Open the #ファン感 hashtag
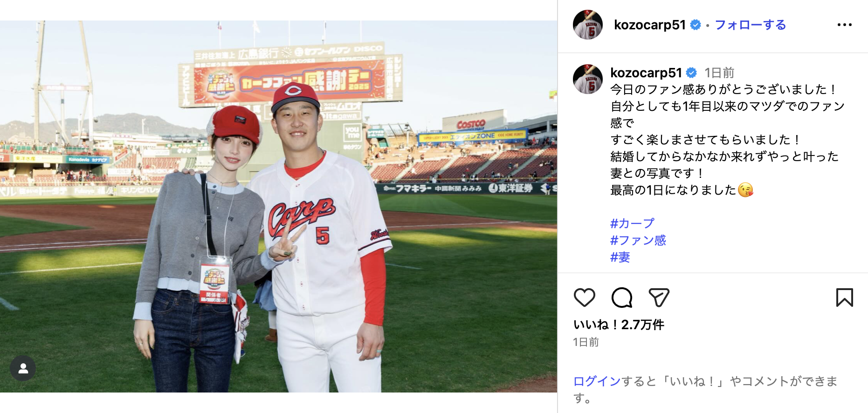The width and height of the screenshot is (868, 413). [x=638, y=240]
